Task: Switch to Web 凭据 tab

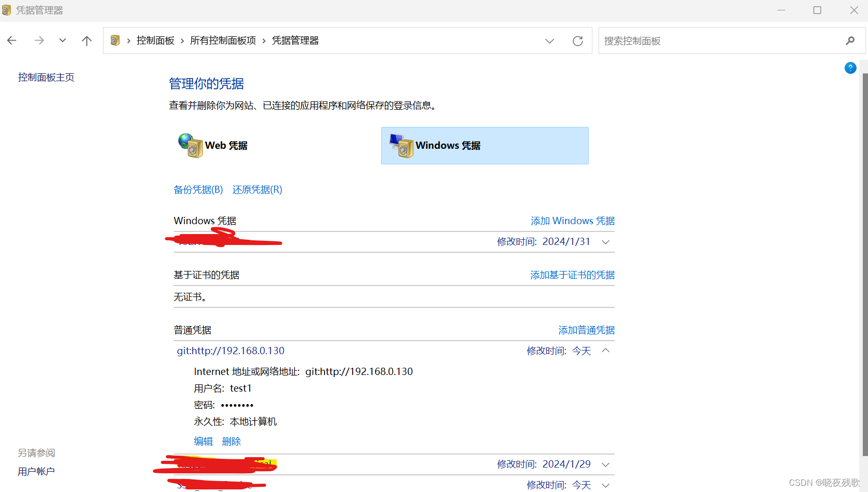Action: [226, 146]
